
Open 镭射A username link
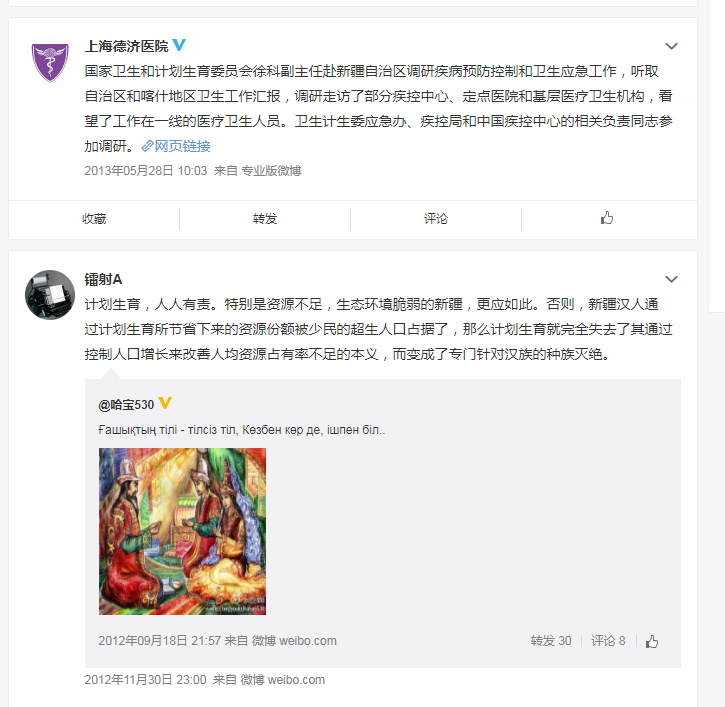click(103, 279)
